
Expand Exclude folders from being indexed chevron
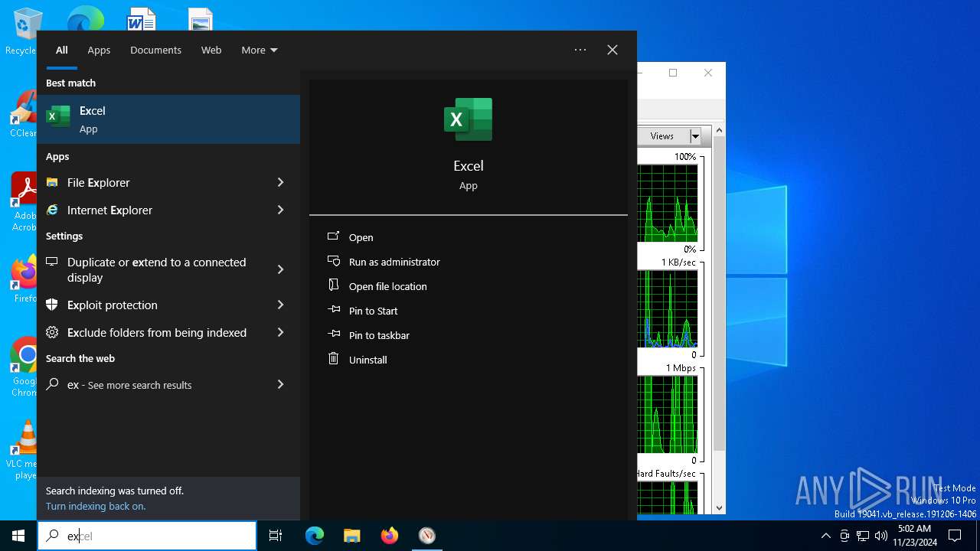(280, 332)
